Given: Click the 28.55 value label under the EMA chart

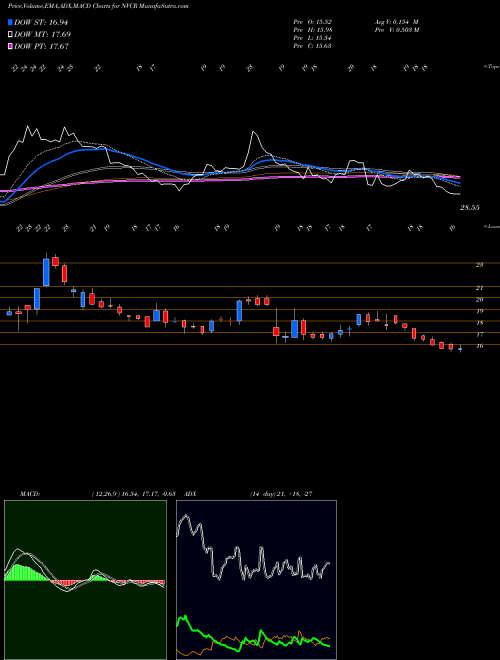Looking at the screenshot, I should [470, 208].
